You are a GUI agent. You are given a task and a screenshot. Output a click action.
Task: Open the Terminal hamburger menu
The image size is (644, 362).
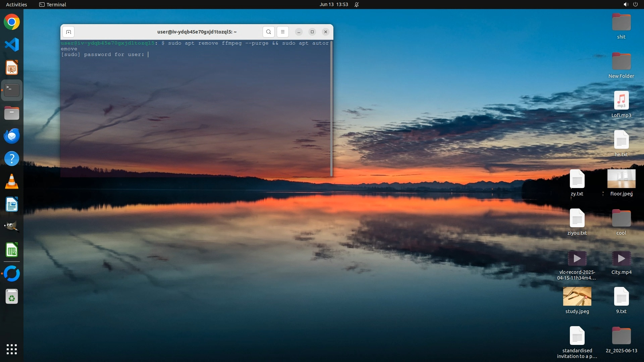click(x=282, y=32)
